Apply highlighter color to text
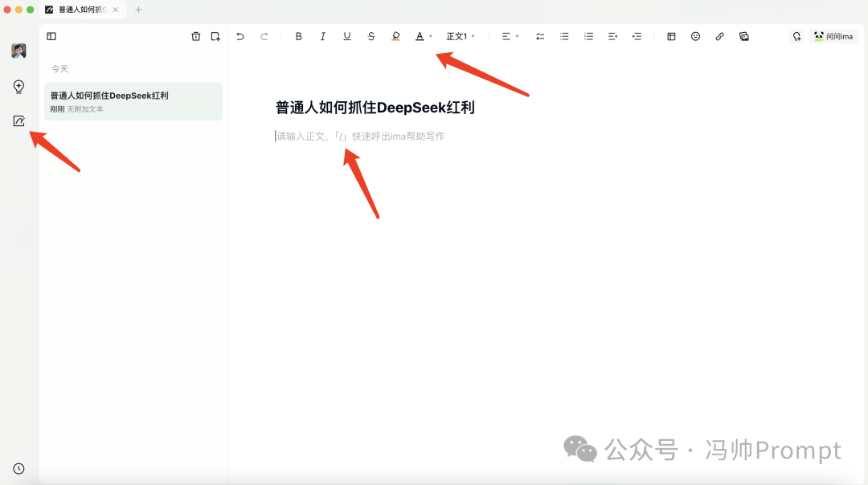Image resolution: width=868 pixels, height=485 pixels. coord(395,36)
